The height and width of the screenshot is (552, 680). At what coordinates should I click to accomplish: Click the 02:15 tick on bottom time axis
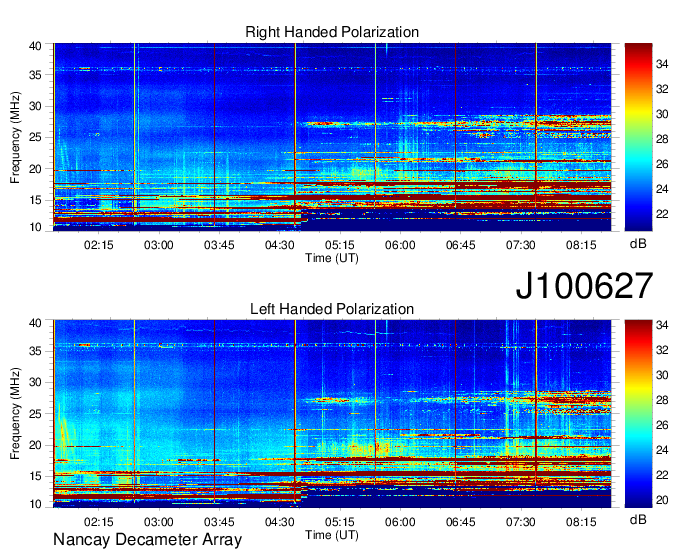click(x=98, y=522)
